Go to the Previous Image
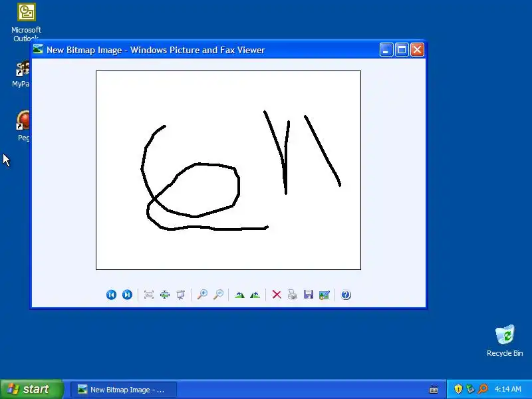532x399 pixels. point(111,295)
